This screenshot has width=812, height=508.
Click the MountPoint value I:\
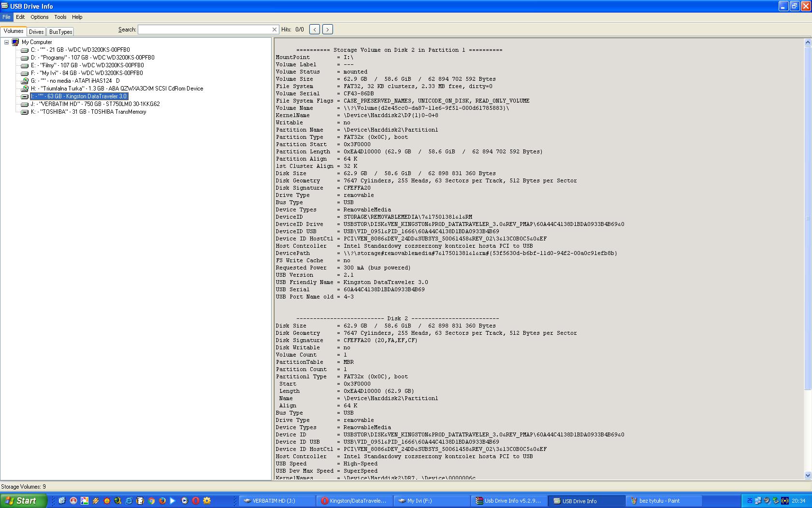(348, 57)
